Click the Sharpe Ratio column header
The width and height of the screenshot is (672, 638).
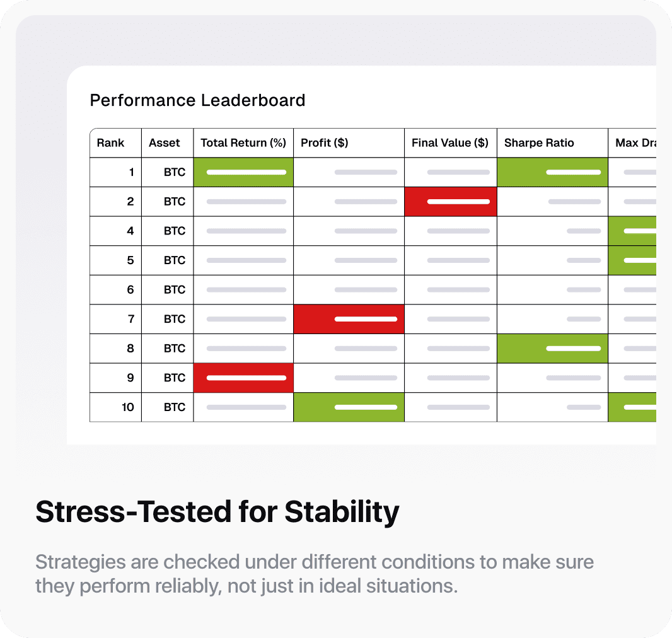click(539, 143)
